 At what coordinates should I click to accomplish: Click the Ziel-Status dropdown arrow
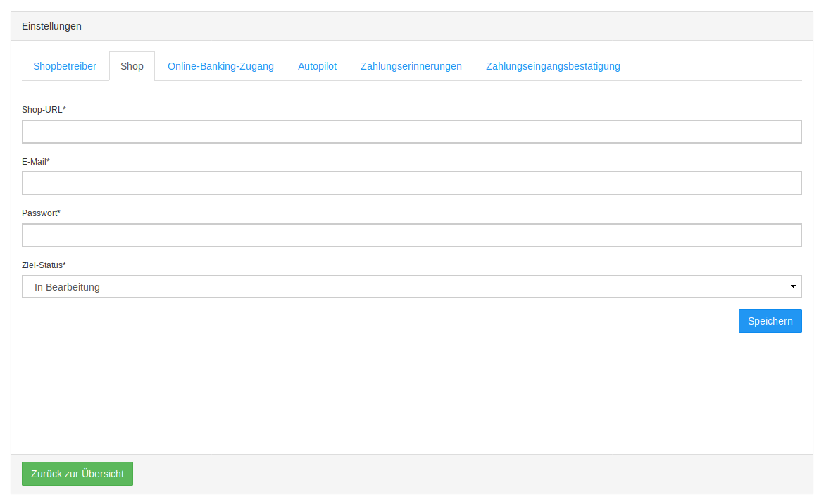click(793, 286)
